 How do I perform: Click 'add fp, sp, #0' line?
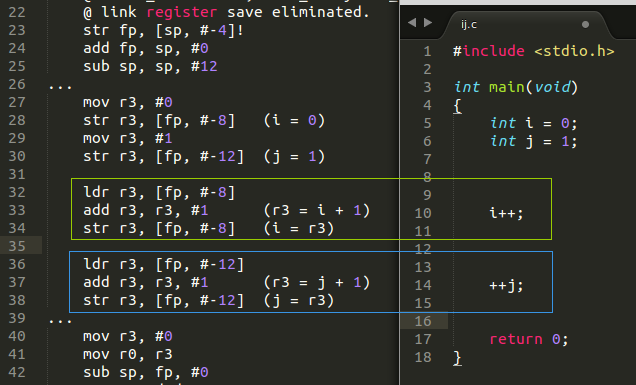pos(146,48)
